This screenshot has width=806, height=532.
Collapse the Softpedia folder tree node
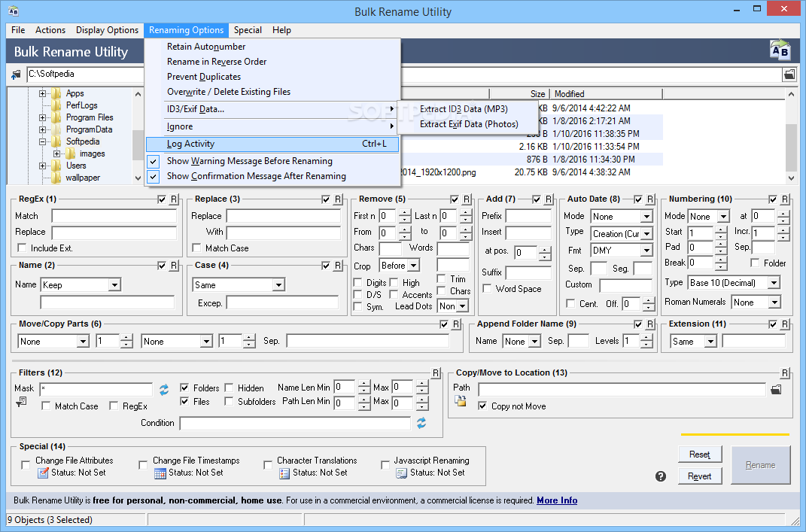tap(43, 141)
